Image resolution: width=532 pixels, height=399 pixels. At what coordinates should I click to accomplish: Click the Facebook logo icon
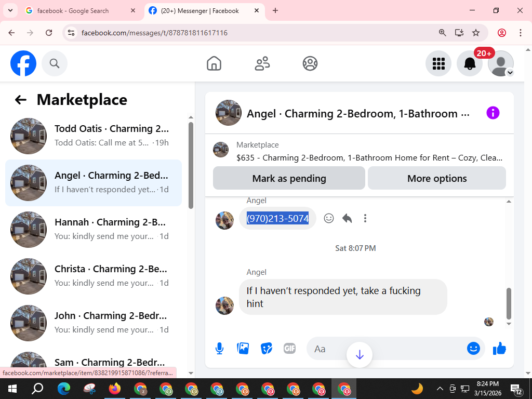pos(23,63)
